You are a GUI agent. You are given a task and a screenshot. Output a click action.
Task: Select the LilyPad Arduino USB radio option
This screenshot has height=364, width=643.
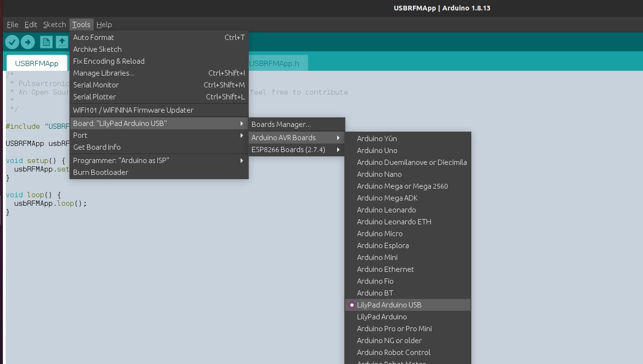[408, 305]
